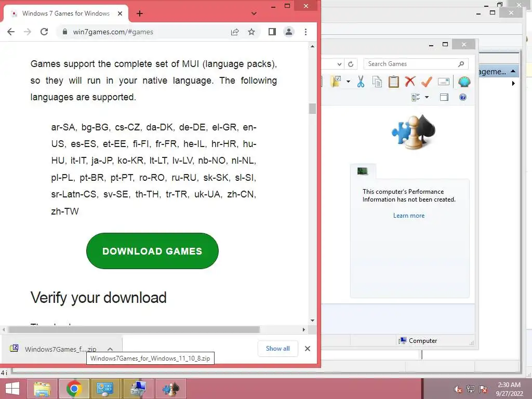Open File Explorer from the taskbar
Screen dimensions: 532x399
point(42,389)
